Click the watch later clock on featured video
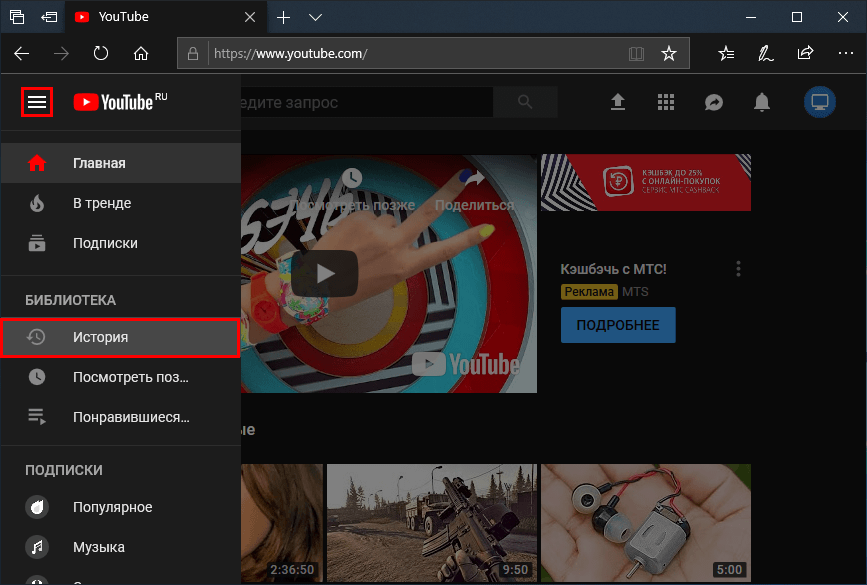Screen dimensions: 867x585 coord(352,178)
